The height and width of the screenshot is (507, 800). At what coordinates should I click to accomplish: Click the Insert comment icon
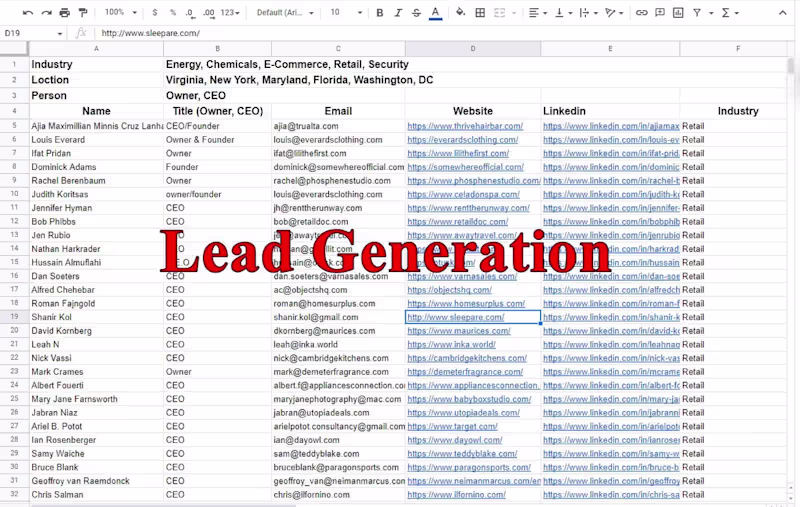(660, 13)
